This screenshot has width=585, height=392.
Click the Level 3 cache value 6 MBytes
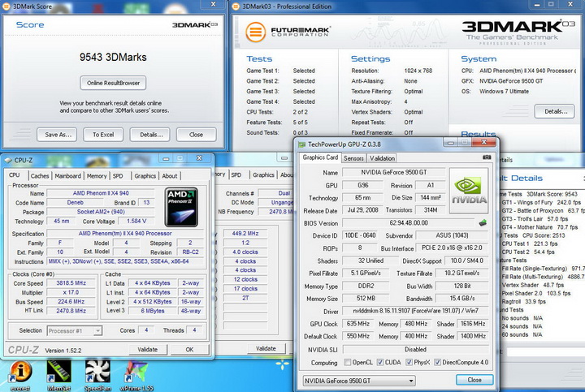tap(153, 311)
